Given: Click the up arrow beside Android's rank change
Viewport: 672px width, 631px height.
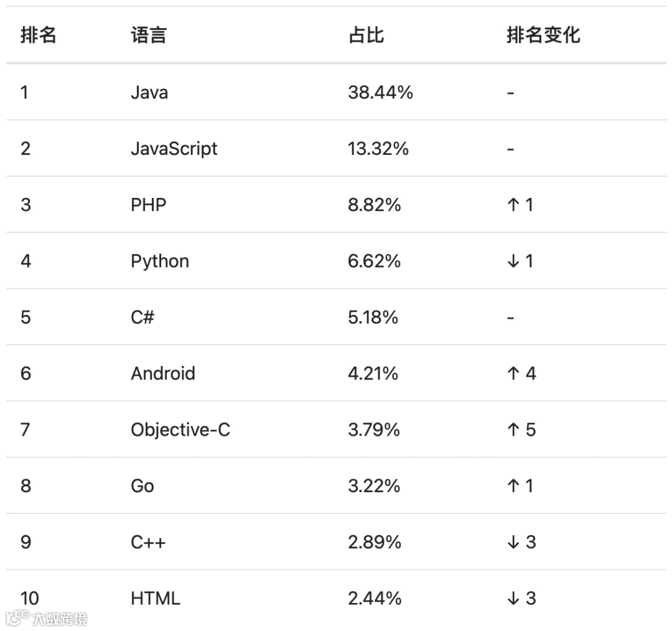Looking at the screenshot, I should click(513, 373).
